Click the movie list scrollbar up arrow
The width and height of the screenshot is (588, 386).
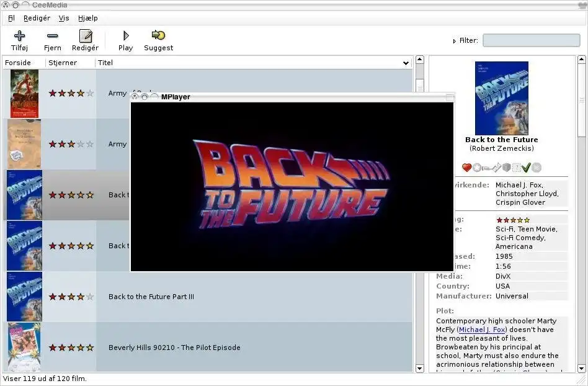point(420,60)
